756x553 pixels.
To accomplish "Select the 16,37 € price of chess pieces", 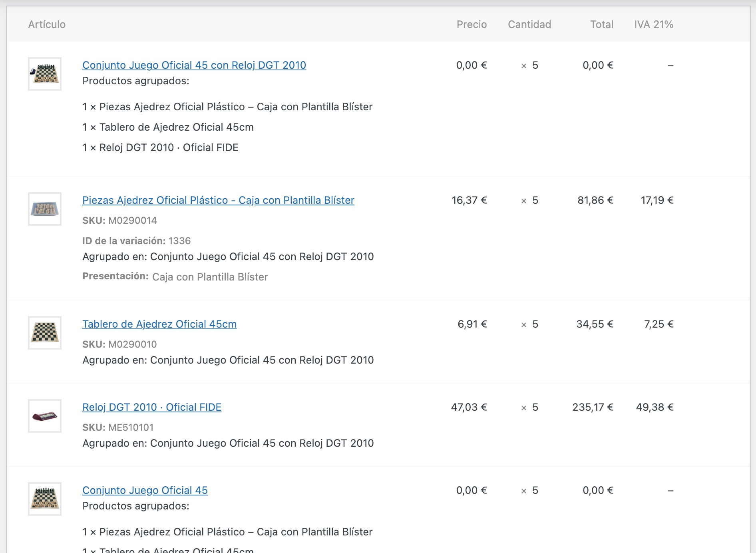I will click(x=469, y=200).
